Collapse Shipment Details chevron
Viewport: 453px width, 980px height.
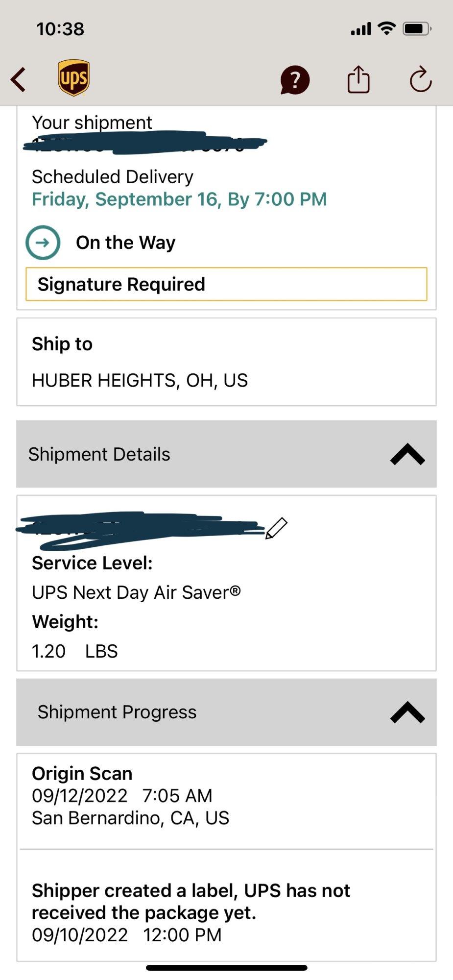(407, 454)
